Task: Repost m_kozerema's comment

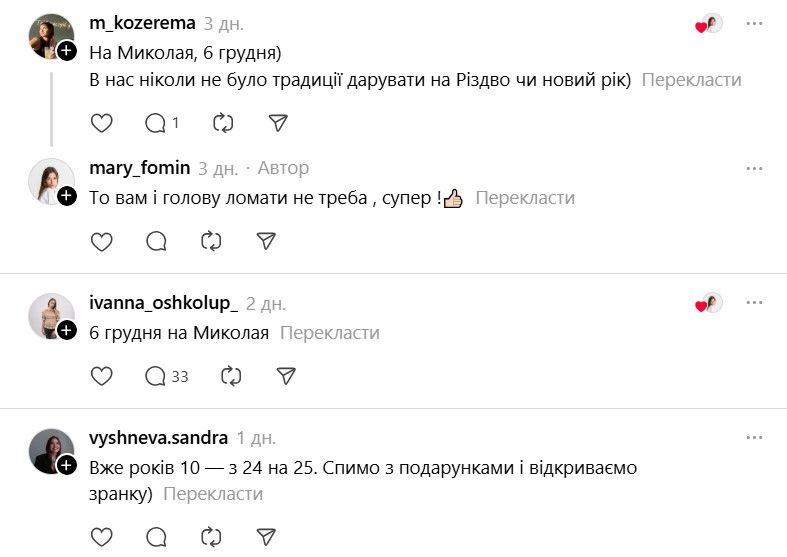Action: [x=223, y=123]
